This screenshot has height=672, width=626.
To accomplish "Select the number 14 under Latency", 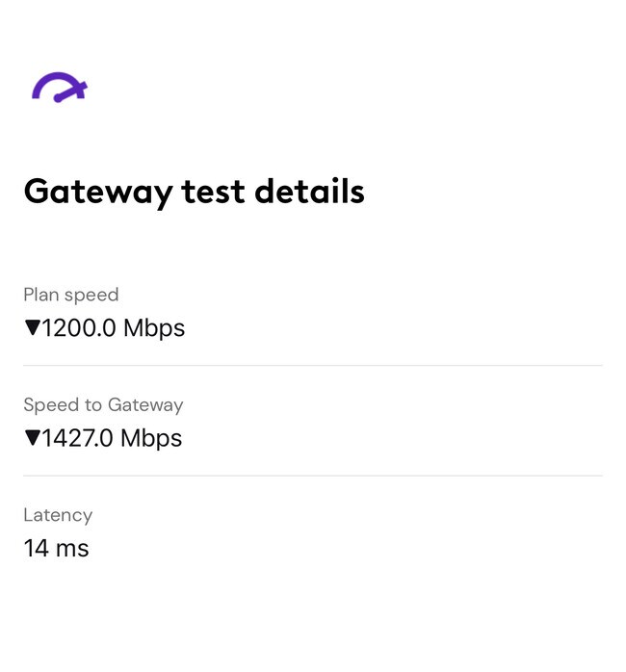I will [36, 549].
